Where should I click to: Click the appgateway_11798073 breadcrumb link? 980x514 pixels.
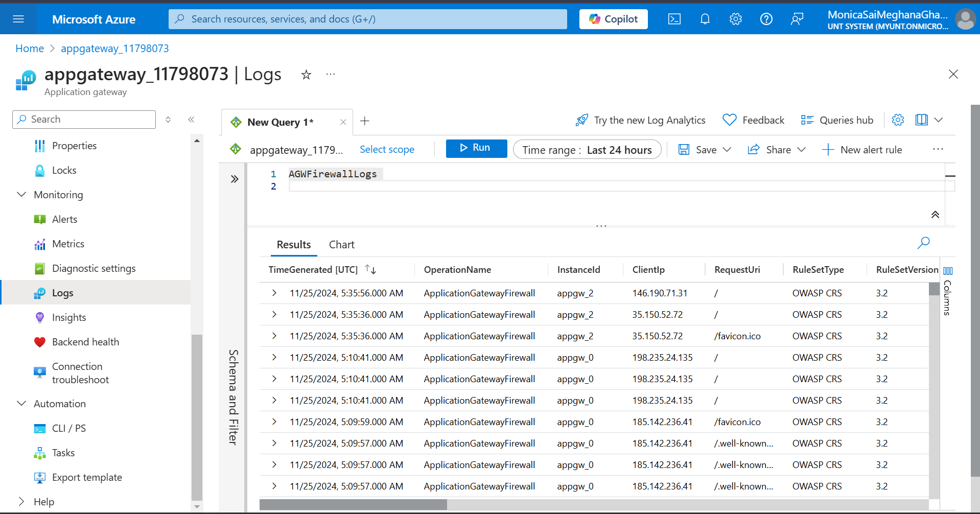click(x=115, y=49)
